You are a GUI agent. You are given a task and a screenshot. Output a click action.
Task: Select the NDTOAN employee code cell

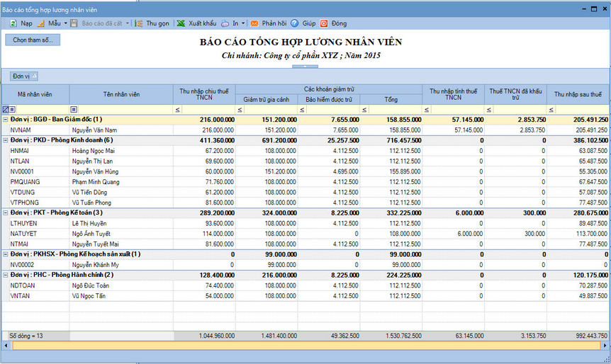tap(39, 285)
